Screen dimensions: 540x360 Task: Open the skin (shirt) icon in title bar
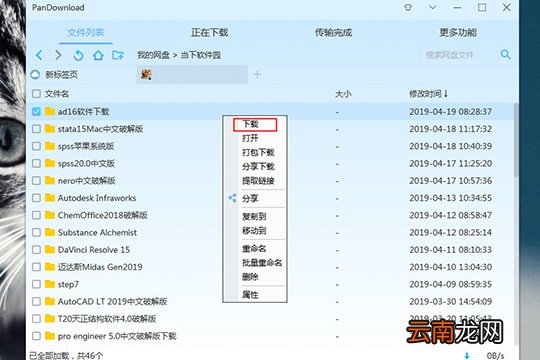[x=408, y=8]
